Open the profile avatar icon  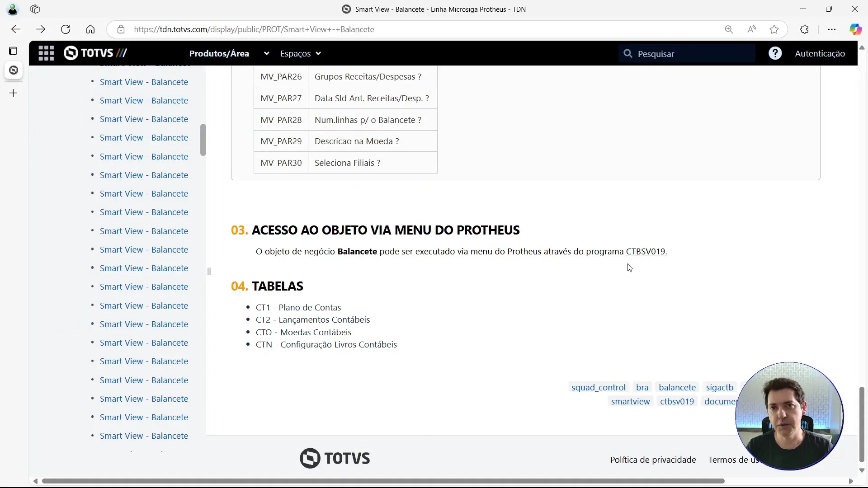point(13,9)
